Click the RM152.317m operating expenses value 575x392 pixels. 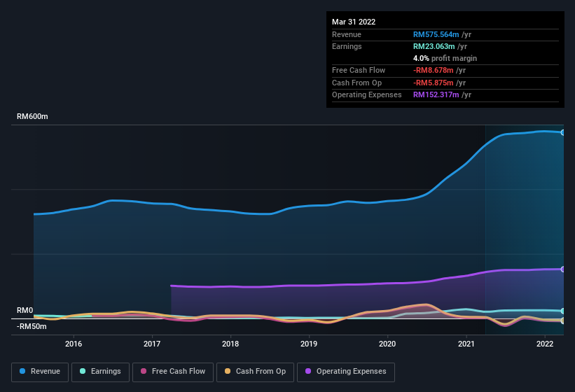(x=436, y=95)
